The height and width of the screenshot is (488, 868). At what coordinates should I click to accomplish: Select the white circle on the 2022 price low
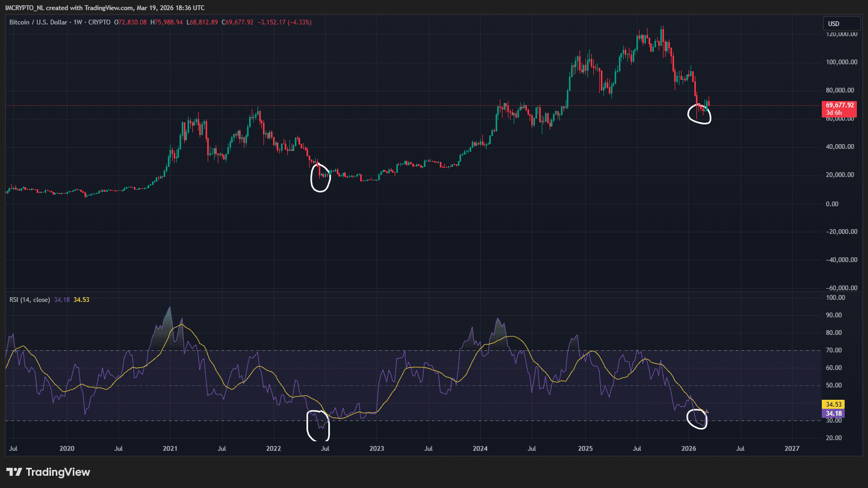click(x=320, y=179)
